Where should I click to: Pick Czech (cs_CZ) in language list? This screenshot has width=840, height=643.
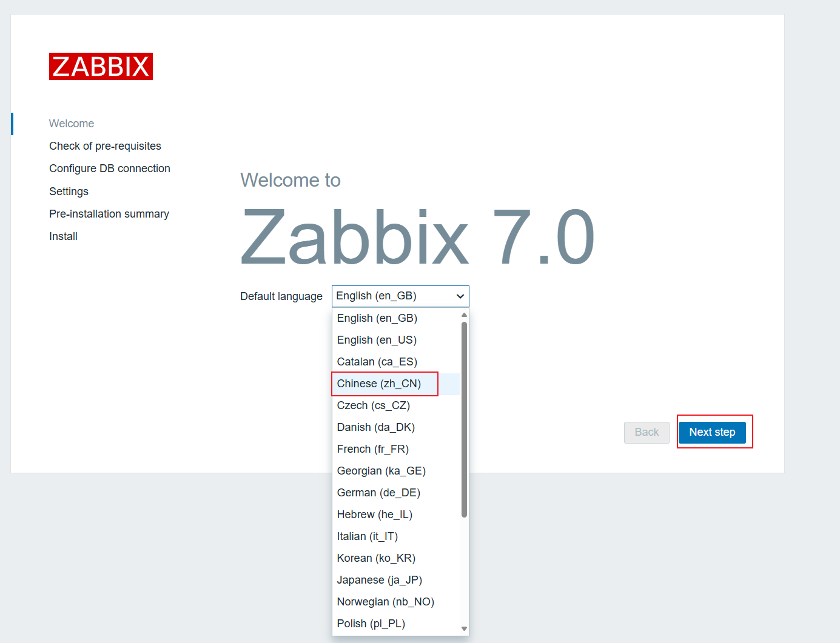pyautogui.click(x=395, y=405)
